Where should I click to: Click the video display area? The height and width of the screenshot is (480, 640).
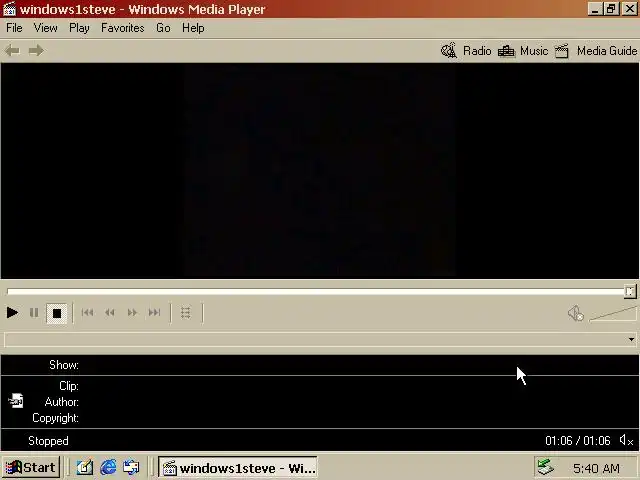(320, 171)
